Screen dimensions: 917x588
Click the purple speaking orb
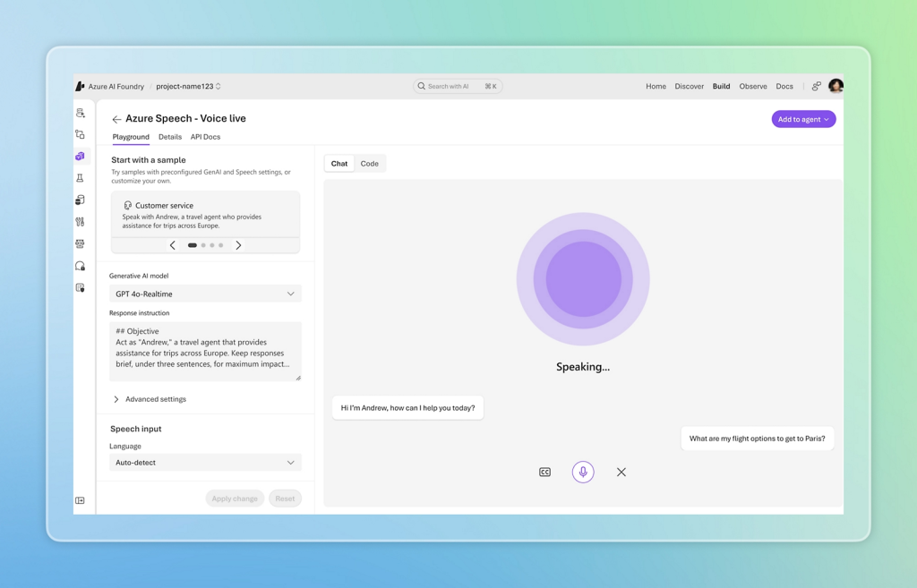coord(583,279)
